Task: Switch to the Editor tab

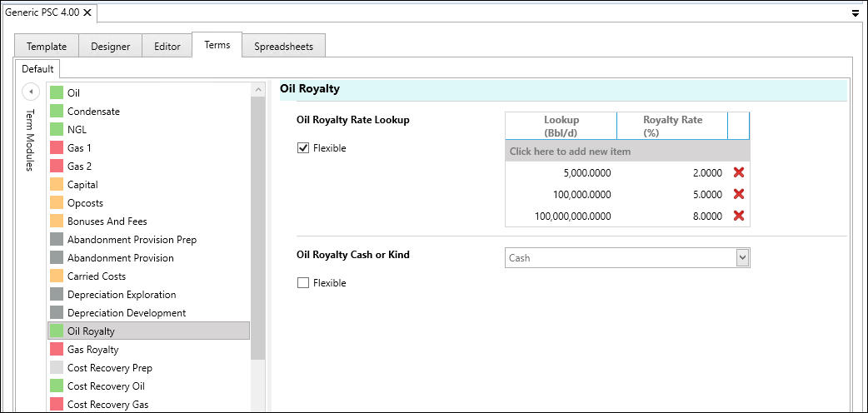Action: click(167, 47)
